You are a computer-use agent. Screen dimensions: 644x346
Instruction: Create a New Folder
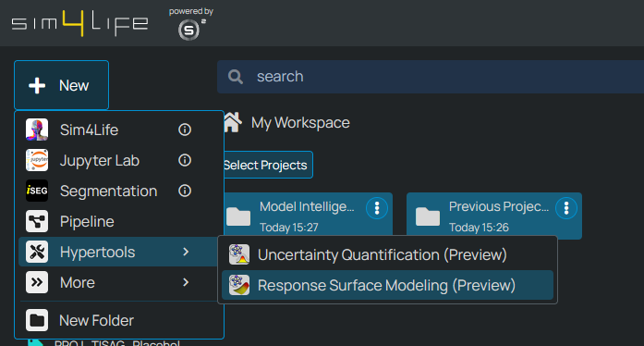coord(119,320)
